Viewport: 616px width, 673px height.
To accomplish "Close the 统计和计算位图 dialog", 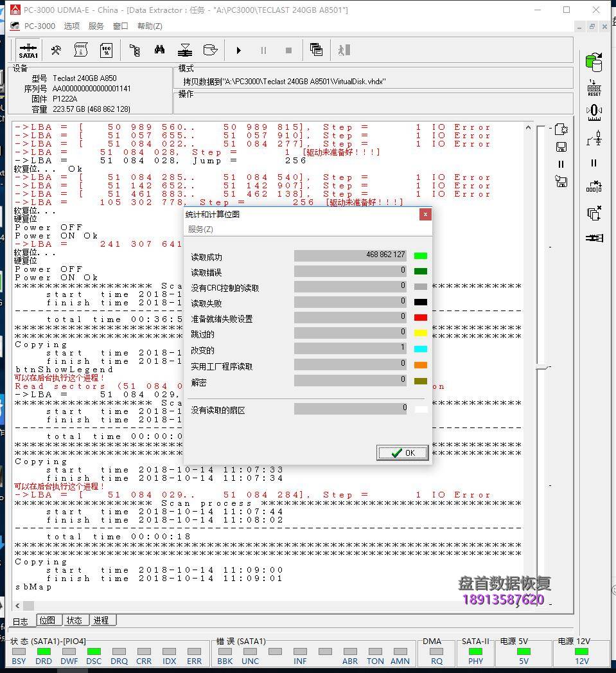I will coord(425,215).
